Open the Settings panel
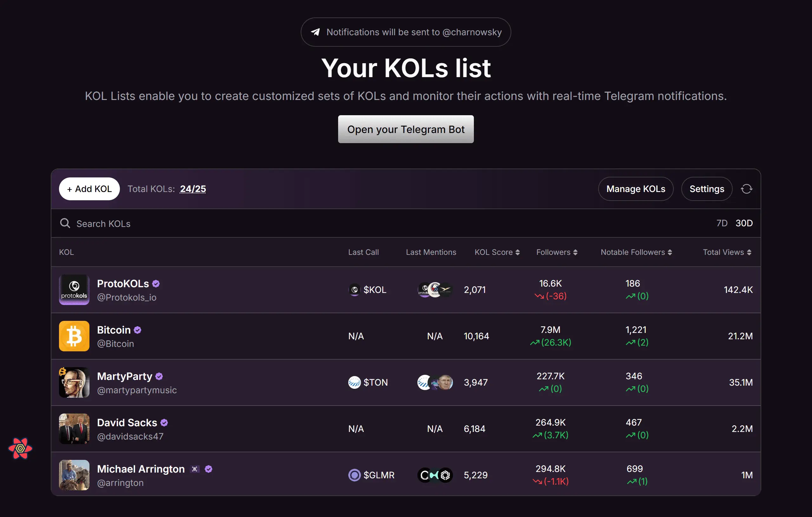This screenshot has width=812, height=517. pos(707,189)
